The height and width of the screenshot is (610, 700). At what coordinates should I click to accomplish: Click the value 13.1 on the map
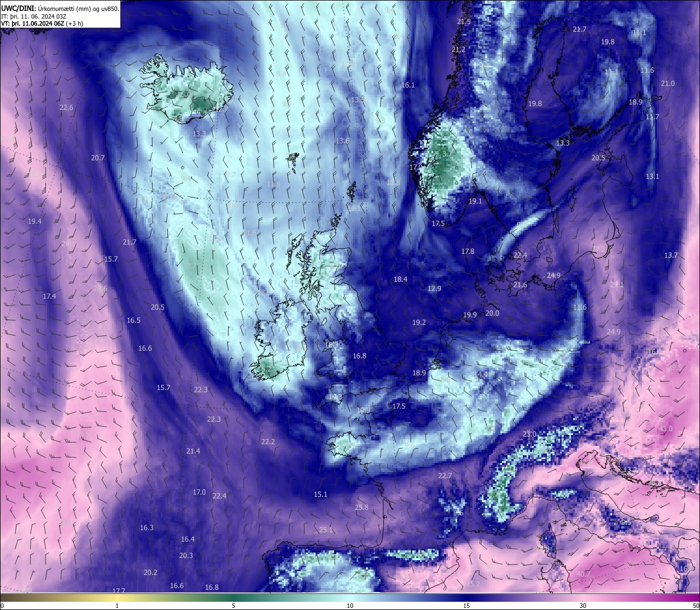[652, 176]
